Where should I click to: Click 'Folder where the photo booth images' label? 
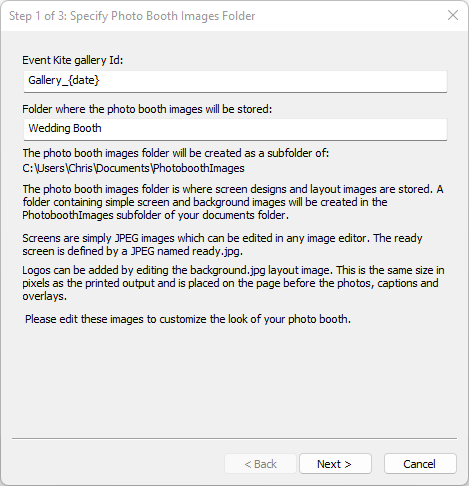pos(147,109)
